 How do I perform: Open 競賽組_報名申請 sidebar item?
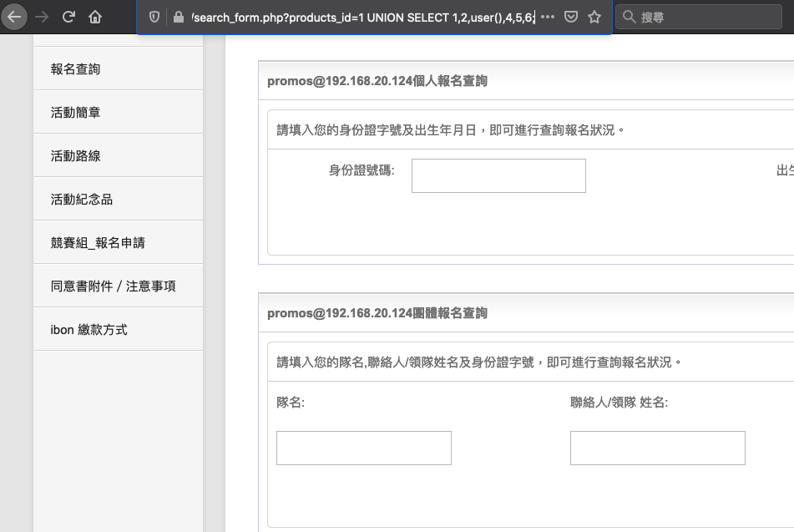pyautogui.click(x=118, y=243)
